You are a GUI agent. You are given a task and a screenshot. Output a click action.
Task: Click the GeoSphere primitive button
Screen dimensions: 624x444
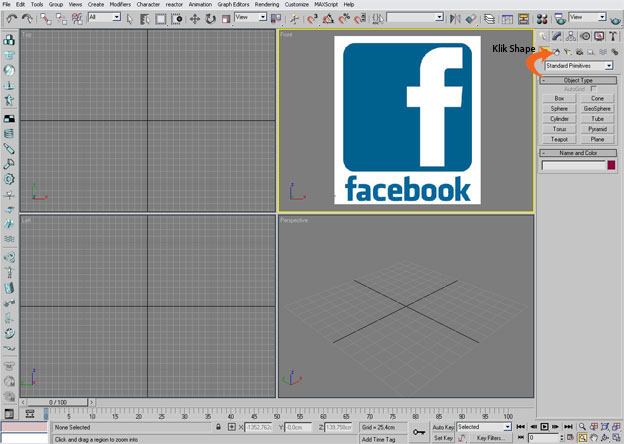(x=597, y=109)
